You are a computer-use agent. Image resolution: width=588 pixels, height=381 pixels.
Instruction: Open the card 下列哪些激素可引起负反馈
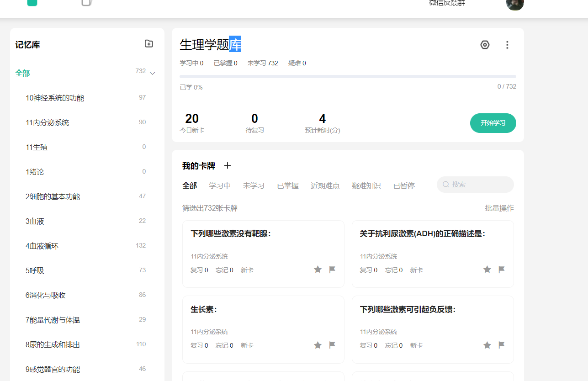[x=433, y=329]
